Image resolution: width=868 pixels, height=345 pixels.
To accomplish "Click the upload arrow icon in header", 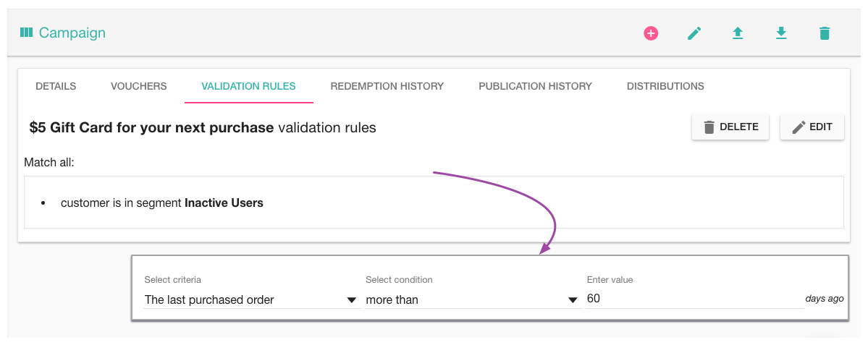I will (738, 33).
